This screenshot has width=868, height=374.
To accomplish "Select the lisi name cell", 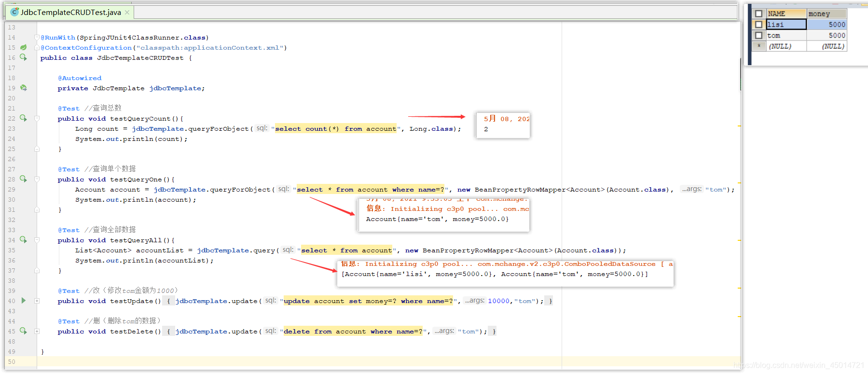I will click(786, 25).
